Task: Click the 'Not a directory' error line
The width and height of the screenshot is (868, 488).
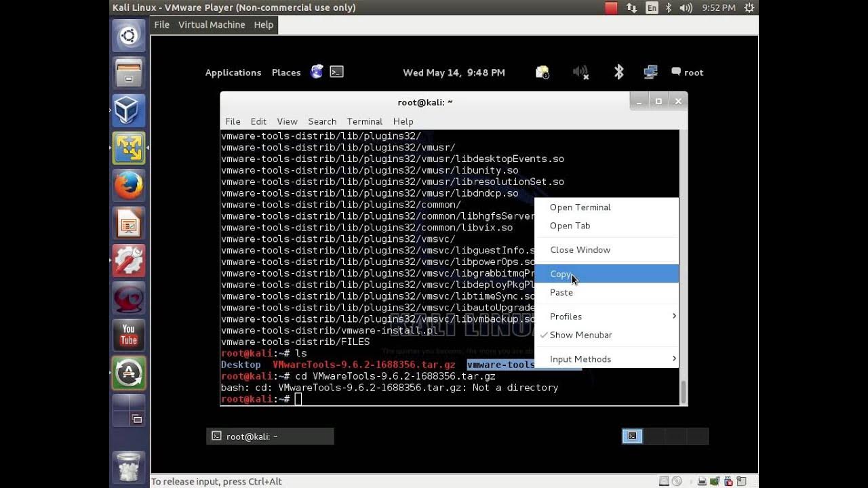Action: 389,388
